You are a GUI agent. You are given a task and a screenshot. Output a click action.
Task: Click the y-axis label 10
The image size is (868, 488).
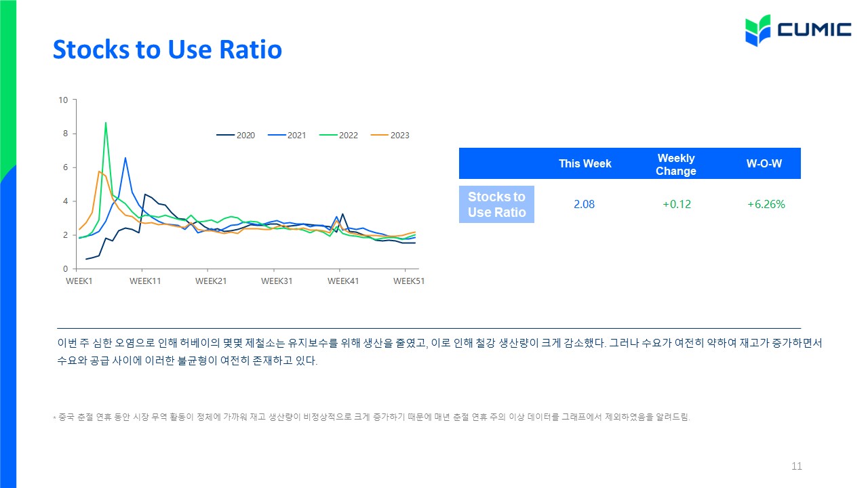pos(64,100)
